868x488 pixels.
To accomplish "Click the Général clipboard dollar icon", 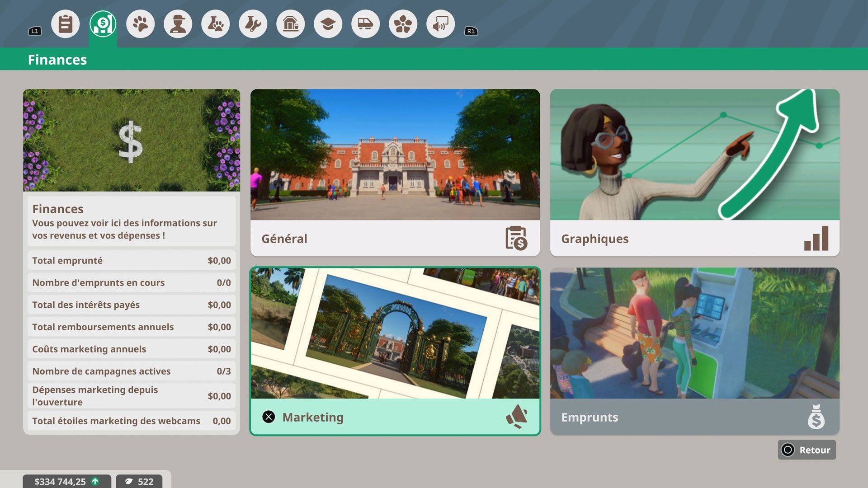I will tap(516, 238).
